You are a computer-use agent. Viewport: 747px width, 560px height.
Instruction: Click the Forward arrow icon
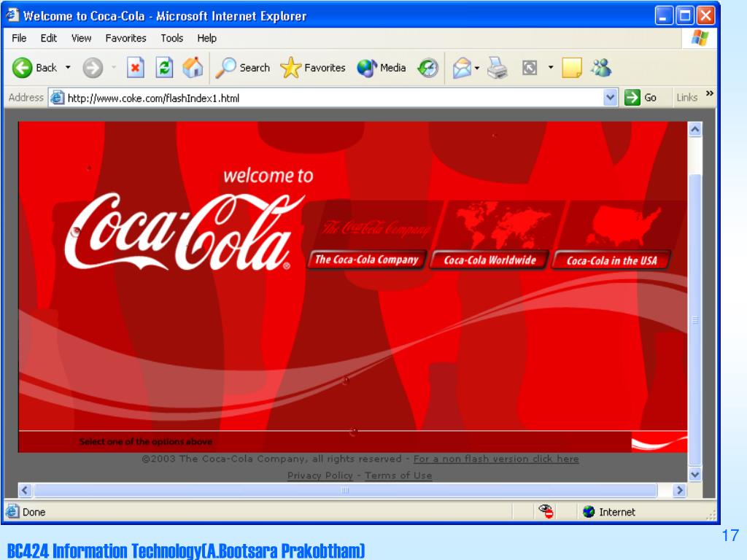tap(93, 68)
